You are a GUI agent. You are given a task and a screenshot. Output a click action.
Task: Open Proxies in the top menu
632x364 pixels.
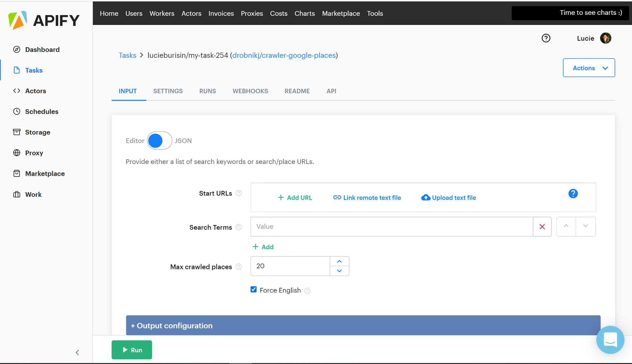[252, 13]
